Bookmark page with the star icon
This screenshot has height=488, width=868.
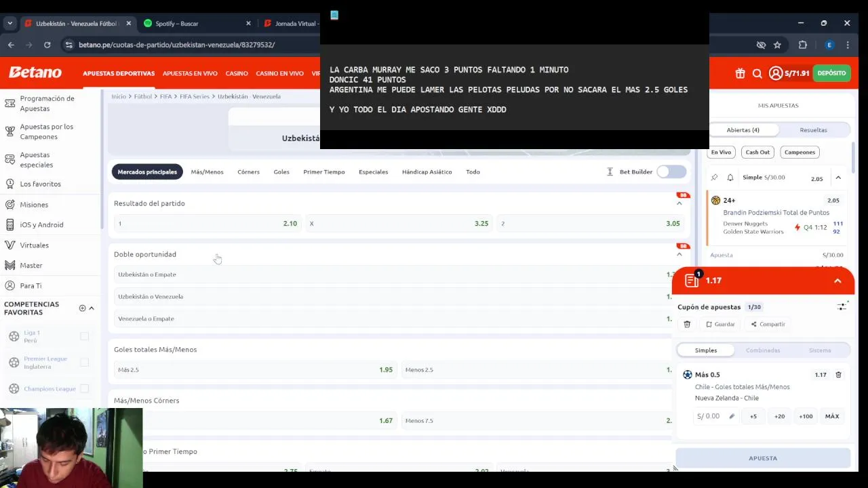(777, 45)
